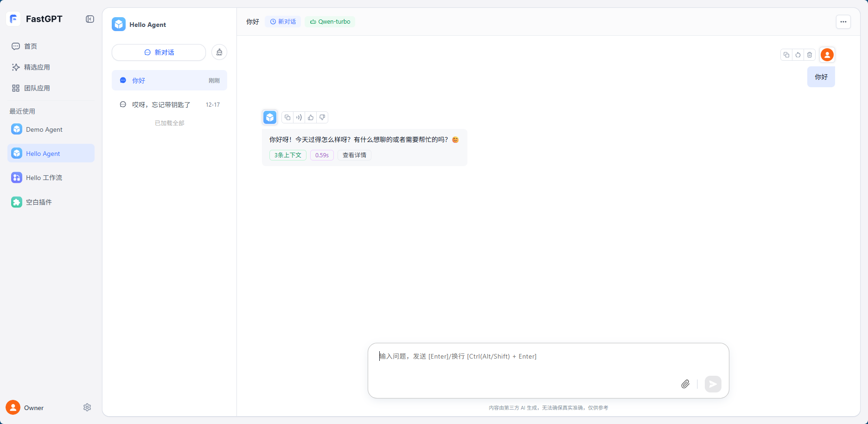
Task: Click the clear history broom icon
Action: click(x=219, y=52)
